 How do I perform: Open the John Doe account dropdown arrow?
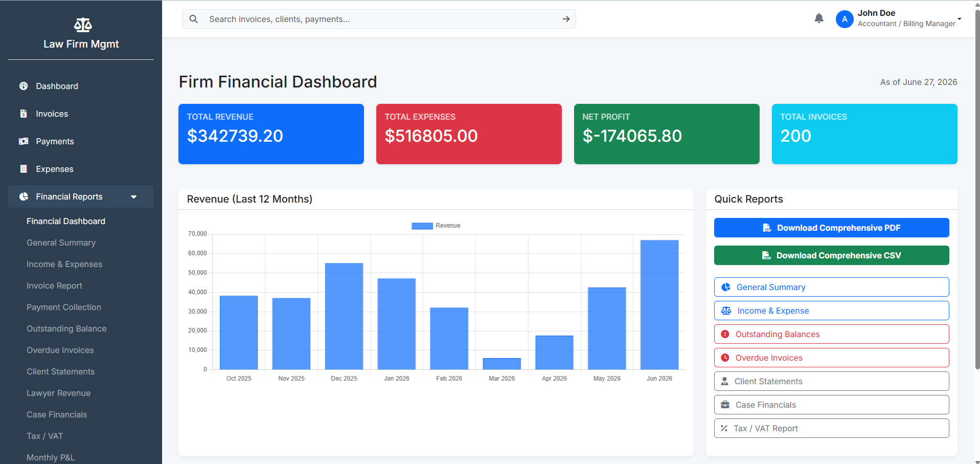(960, 19)
